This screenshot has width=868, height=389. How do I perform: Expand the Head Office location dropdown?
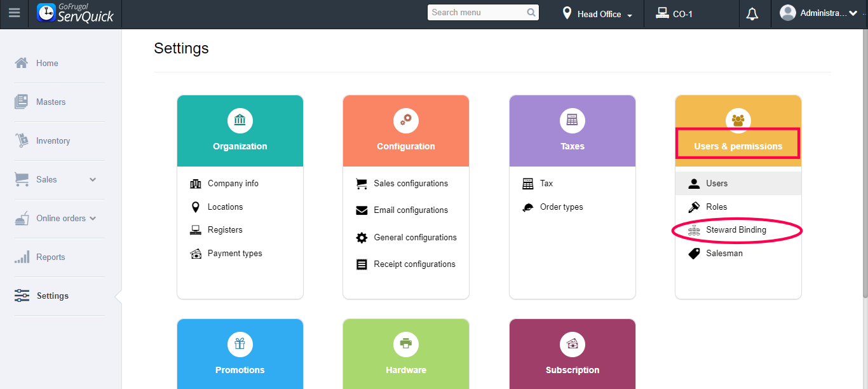(630, 15)
